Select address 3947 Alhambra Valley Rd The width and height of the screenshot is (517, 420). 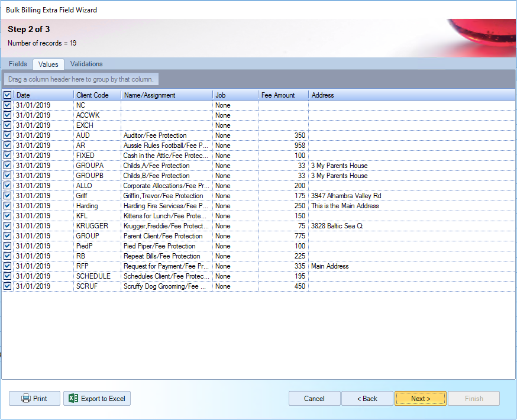click(x=412, y=196)
